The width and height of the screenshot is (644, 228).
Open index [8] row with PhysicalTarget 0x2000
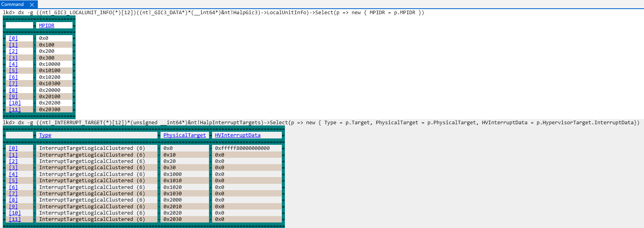pyautogui.click(x=13, y=200)
